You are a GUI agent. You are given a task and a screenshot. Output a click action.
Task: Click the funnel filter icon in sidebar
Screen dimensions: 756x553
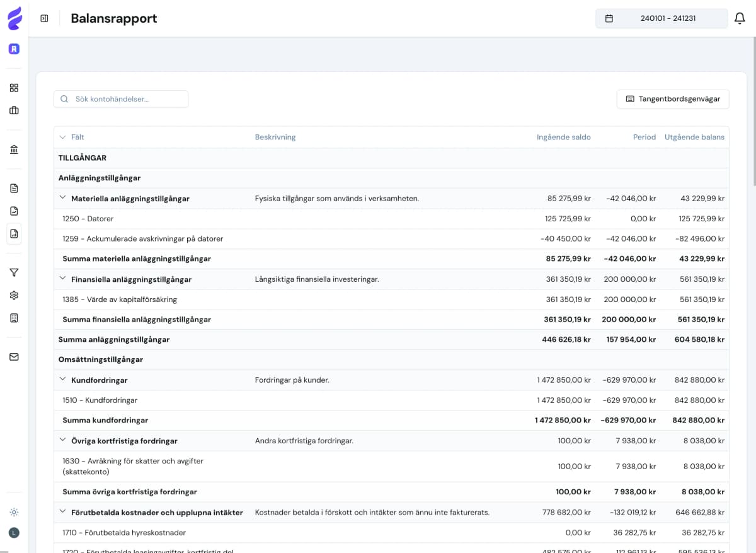pos(14,272)
